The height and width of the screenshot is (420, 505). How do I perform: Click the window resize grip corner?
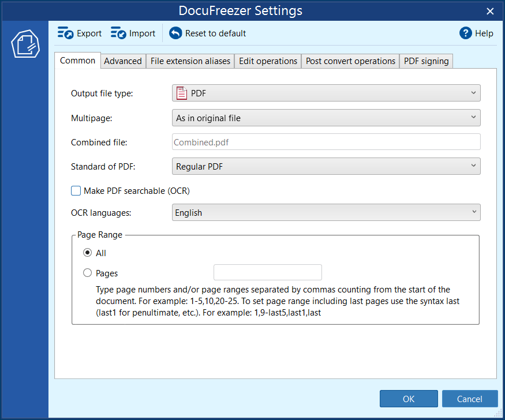click(499, 412)
